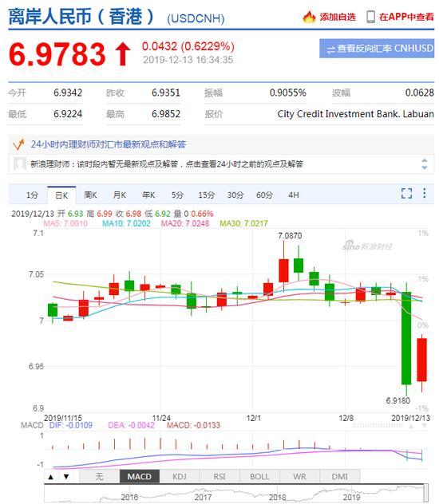This screenshot has height=504, width=439.
Task: Click 在APP中查看 link
Action: point(406,17)
